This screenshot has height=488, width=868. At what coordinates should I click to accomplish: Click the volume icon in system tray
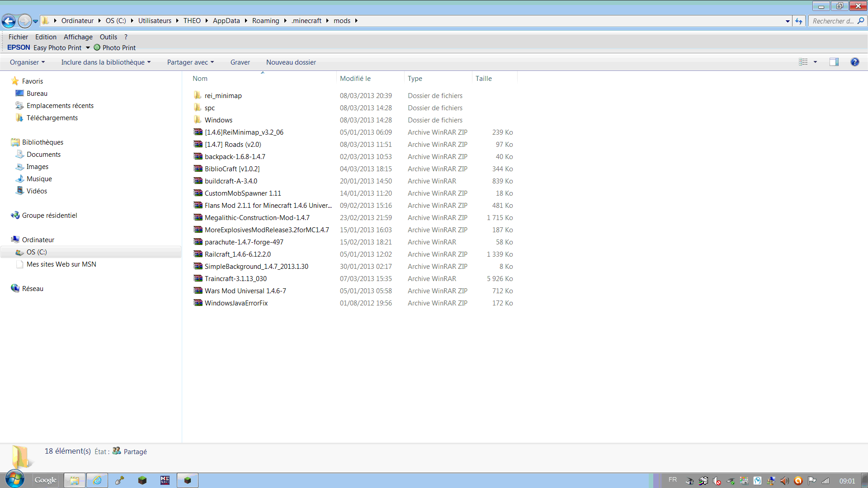pos(784,481)
